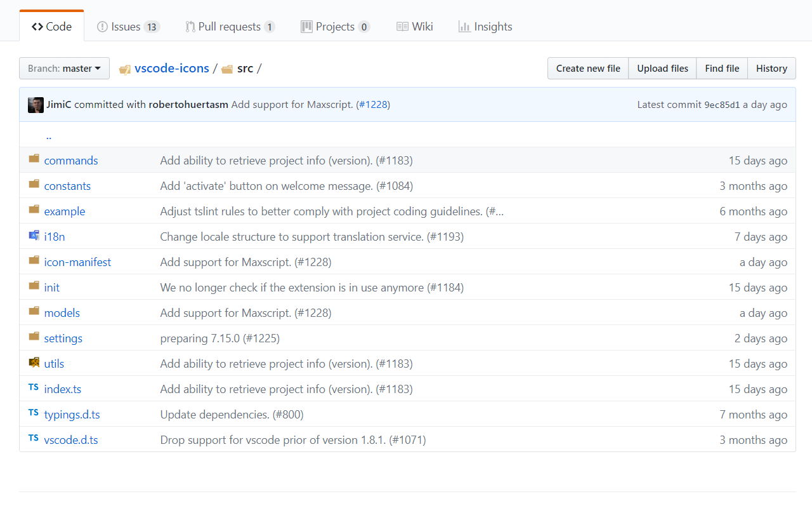The width and height of the screenshot is (812, 508).
Task: Click 'Add activate button' commit message
Action: pos(287,186)
